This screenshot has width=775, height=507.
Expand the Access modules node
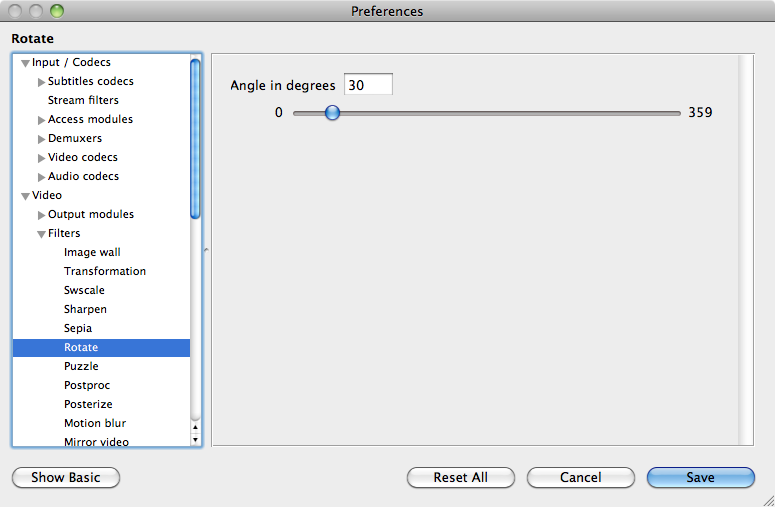point(41,120)
